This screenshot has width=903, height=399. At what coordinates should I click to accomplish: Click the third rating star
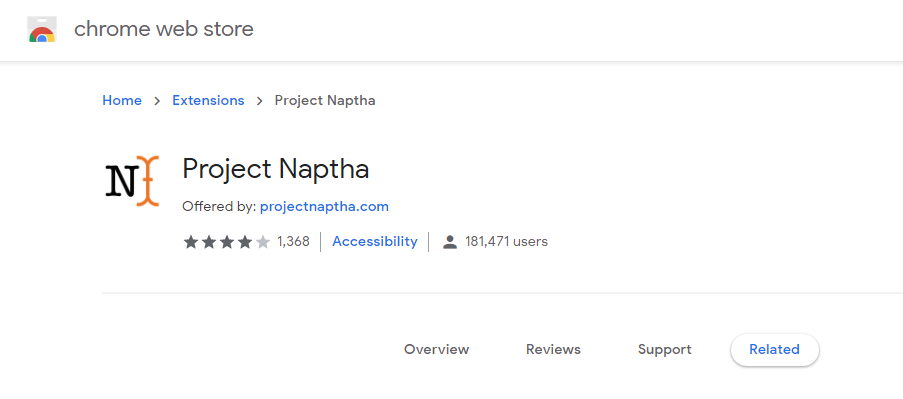(x=227, y=242)
